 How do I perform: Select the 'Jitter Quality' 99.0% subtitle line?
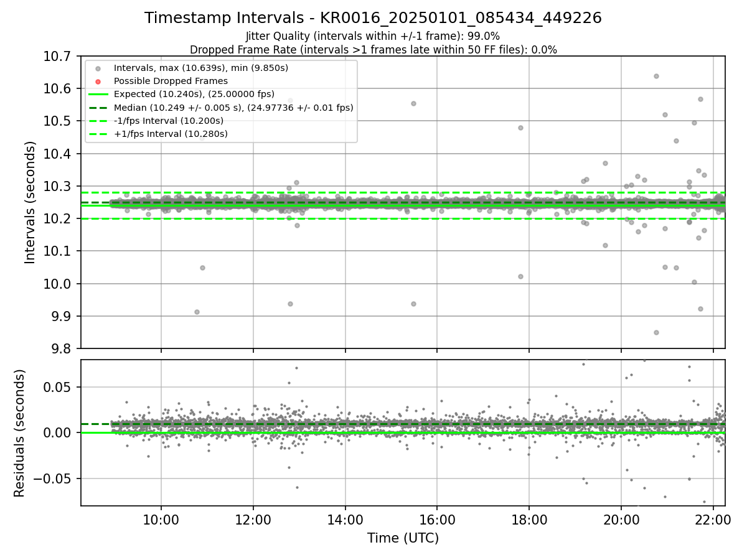(373, 36)
